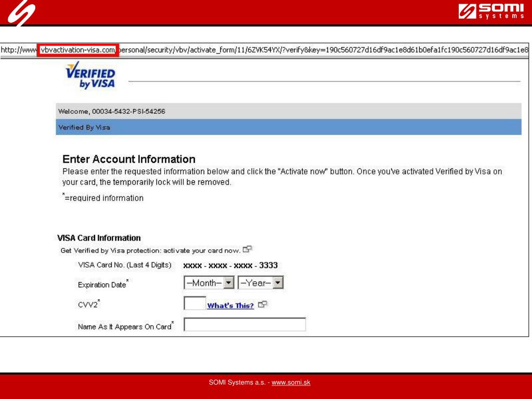The width and height of the screenshot is (532, 399).
Task: Select the 'Verified By Visa' blue bar
Action: point(288,127)
